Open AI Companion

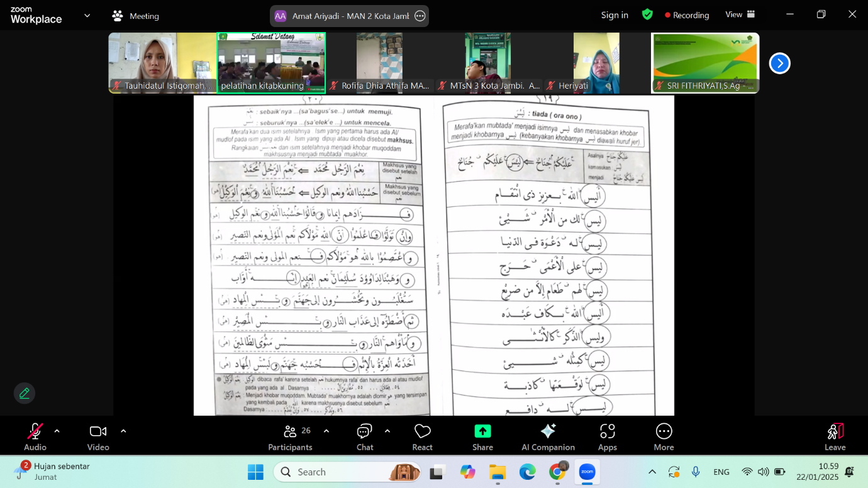coord(548,436)
